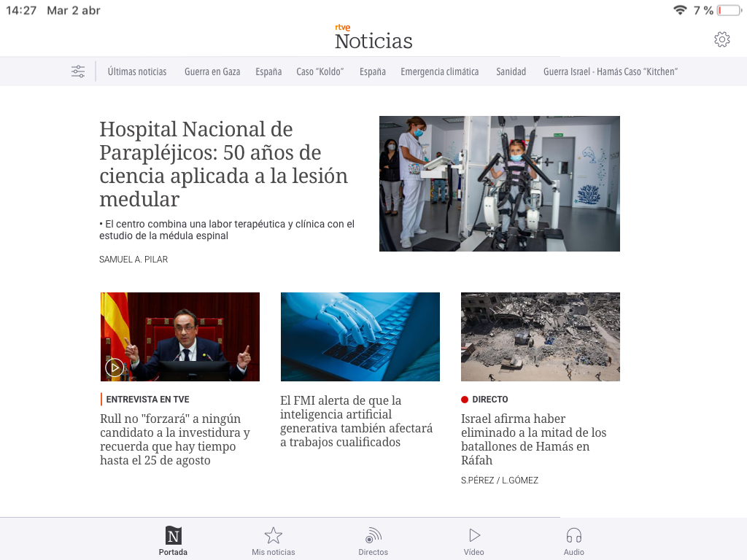The width and height of the screenshot is (747, 560).
Task: Open Hospital Nacional de Parapléjicos headline
Action: [x=224, y=164]
